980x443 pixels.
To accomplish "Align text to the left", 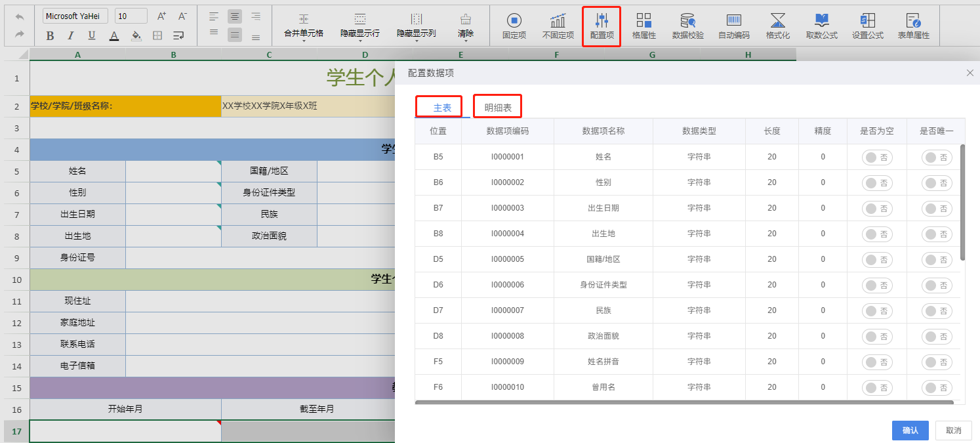I will coord(214,16).
